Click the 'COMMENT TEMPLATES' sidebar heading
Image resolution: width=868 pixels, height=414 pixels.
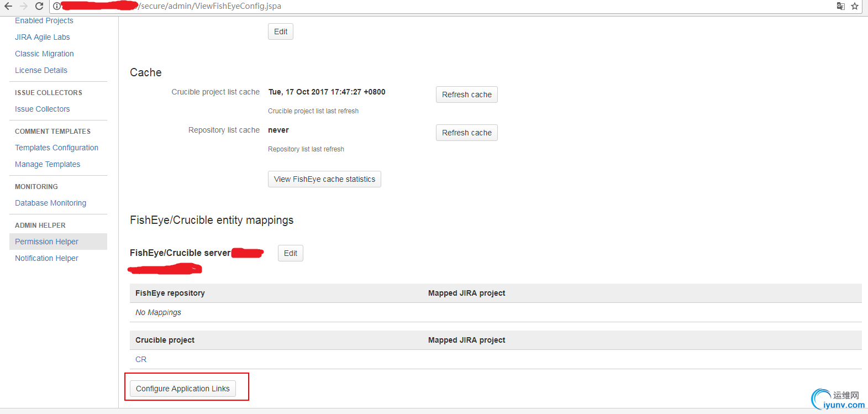tap(52, 132)
